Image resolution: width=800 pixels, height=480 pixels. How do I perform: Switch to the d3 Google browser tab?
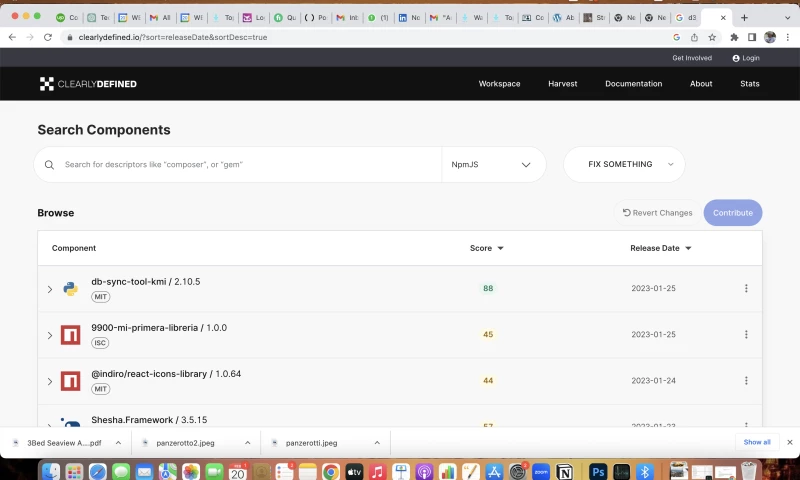pos(686,17)
